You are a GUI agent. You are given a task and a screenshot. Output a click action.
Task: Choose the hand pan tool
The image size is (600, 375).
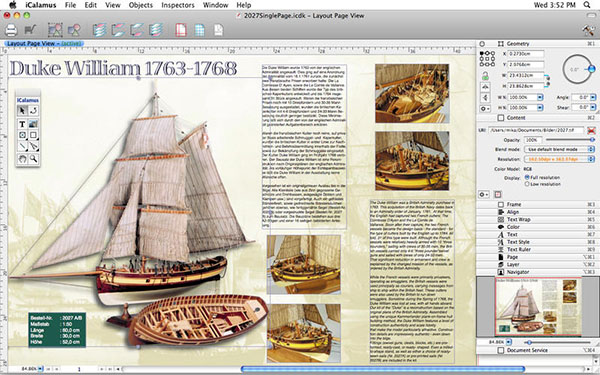pos(22,159)
